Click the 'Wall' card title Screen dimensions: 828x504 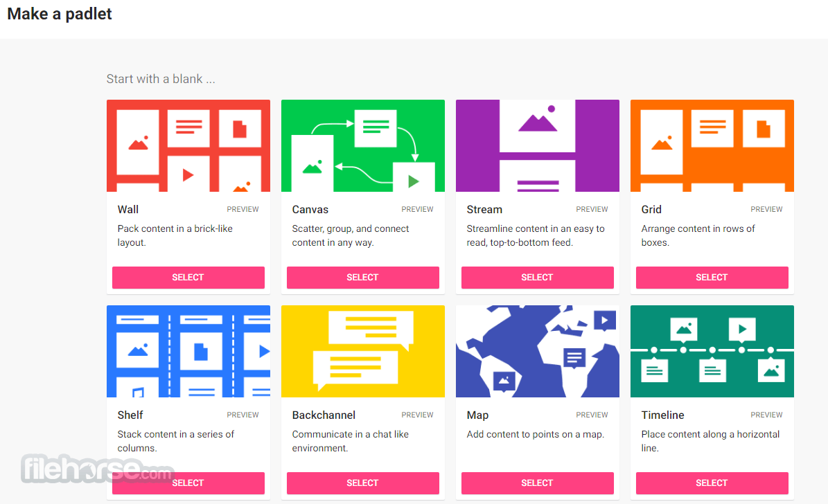pos(127,210)
